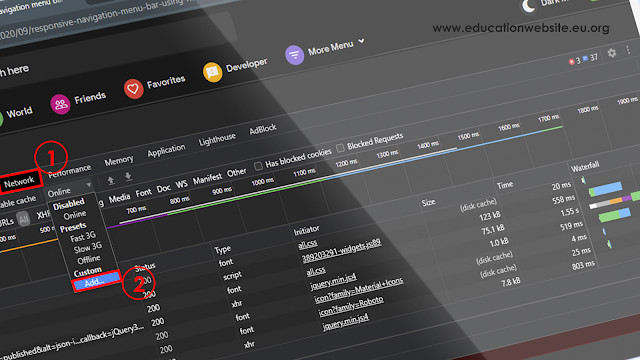Filter requests by Doc type
Image resolution: width=640 pixels, height=360 pixels.
[164, 189]
